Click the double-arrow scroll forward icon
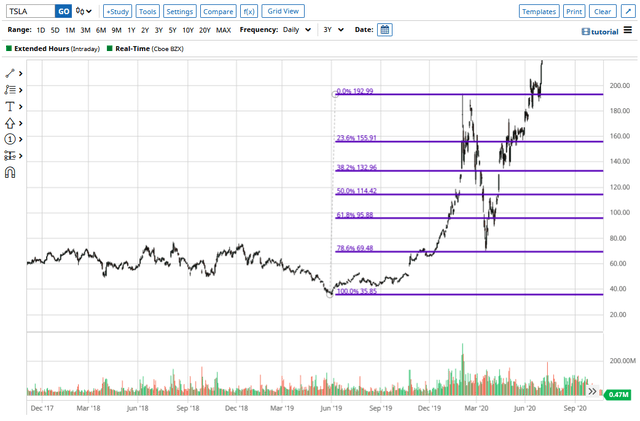Screen dimensions: 640x421 pos(592,392)
